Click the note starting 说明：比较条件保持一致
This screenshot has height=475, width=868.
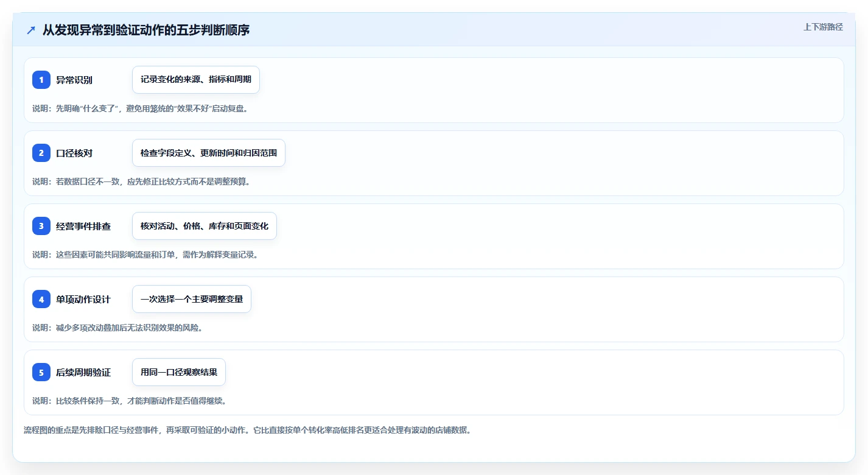tap(130, 401)
